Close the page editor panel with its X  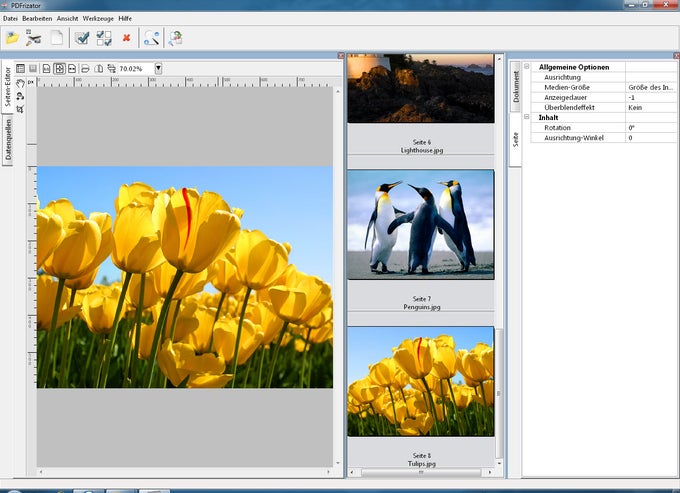(341, 56)
